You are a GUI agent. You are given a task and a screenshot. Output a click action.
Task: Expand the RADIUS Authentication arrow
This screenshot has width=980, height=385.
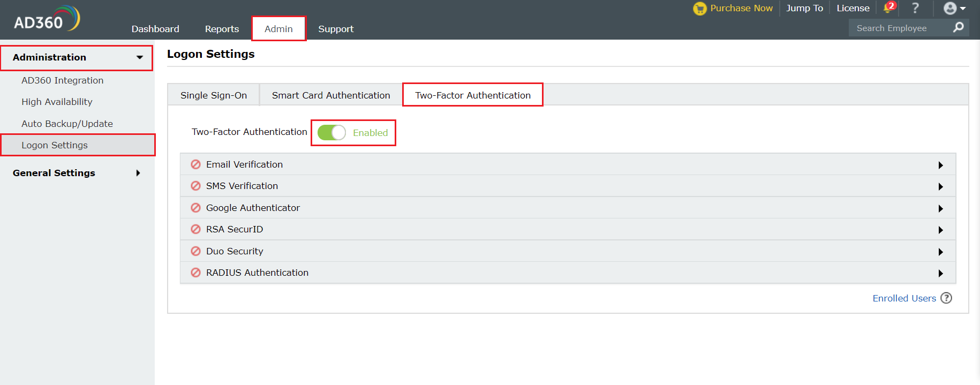point(940,273)
